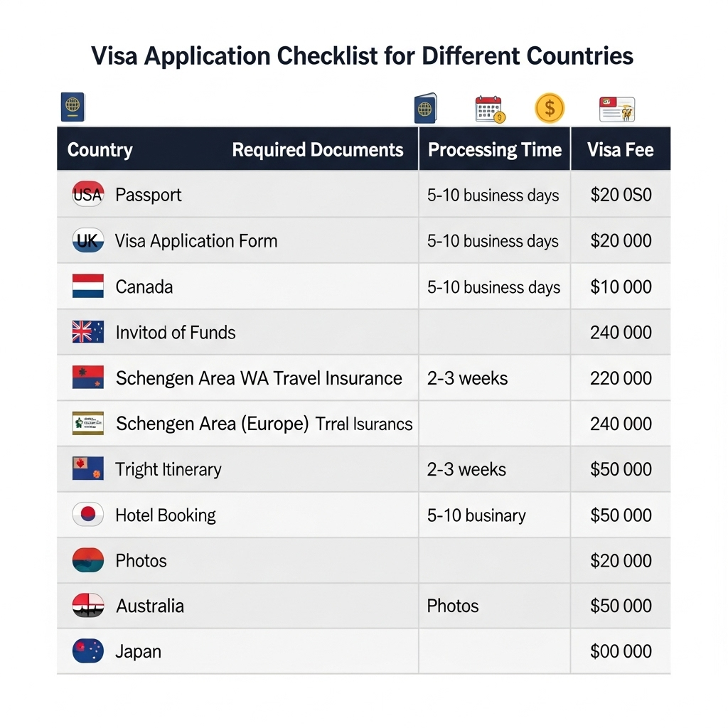Select the Visa Fee column header
728x728 pixels.
coord(620,150)
